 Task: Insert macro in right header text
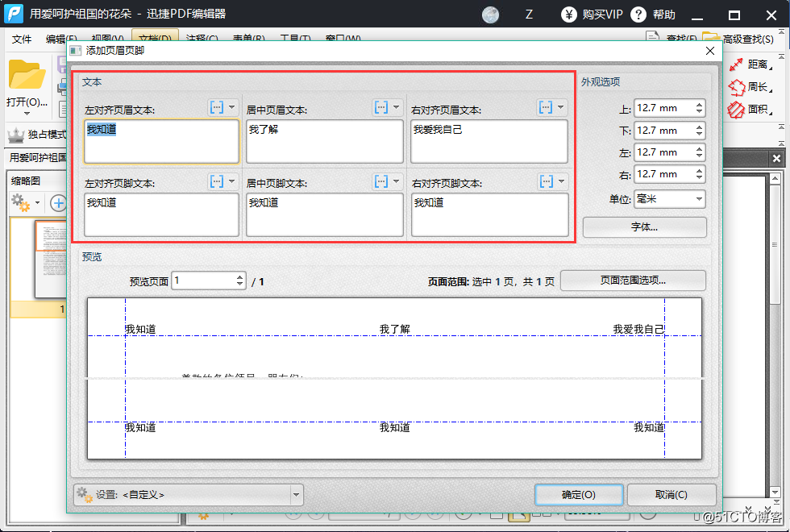(546, 107)
